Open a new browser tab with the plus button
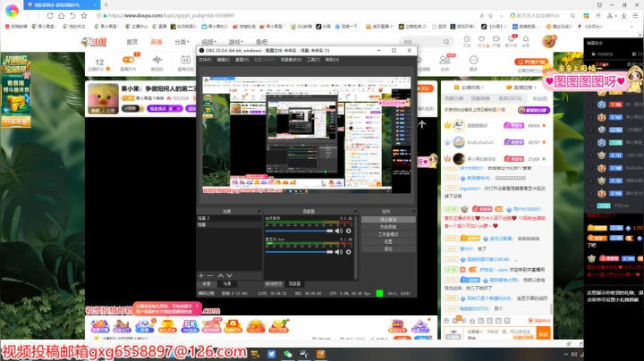This screenshot has width=644, height=361. coord(106,5)
